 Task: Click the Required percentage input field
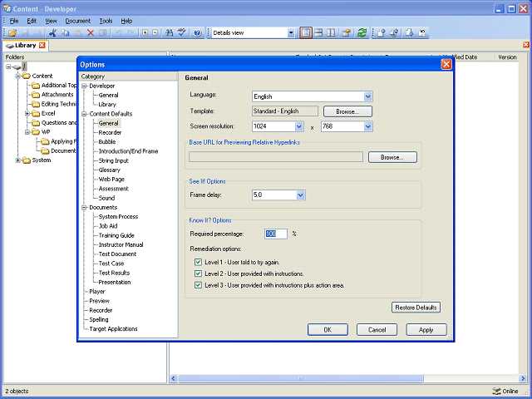point(276,234)
